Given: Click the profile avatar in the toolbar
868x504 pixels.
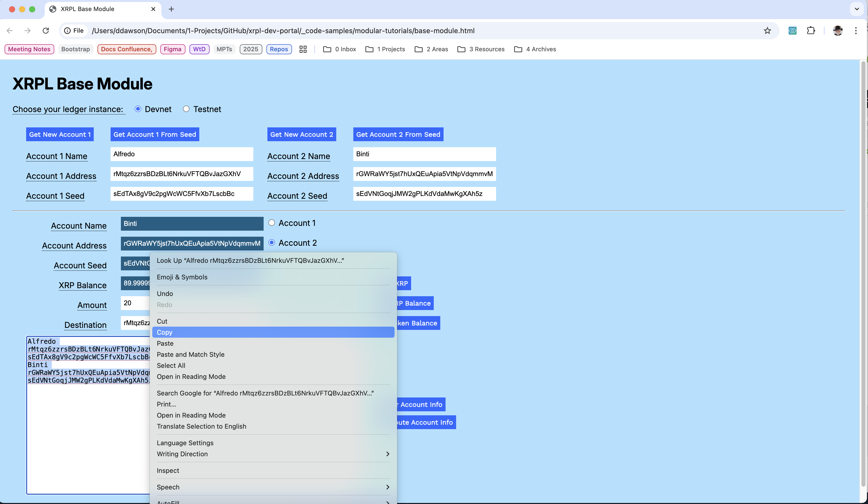Looking at the screenshot, I should 838,31.
